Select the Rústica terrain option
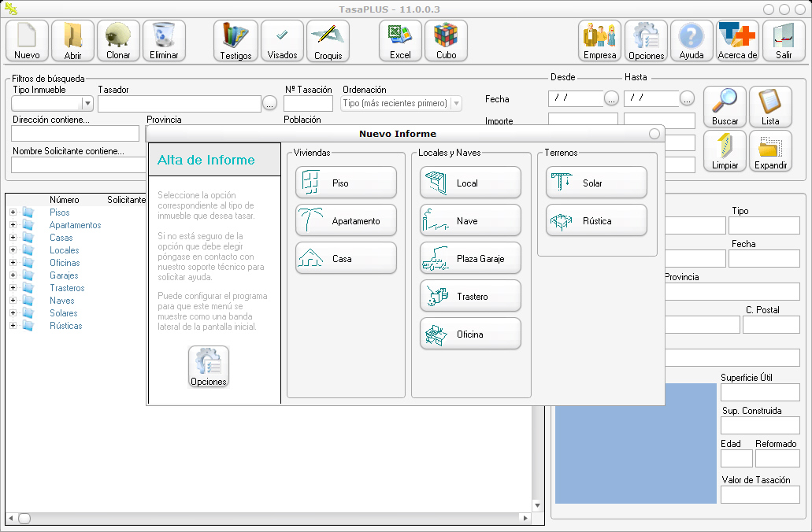Screen dimensions: 812x532 596,220
